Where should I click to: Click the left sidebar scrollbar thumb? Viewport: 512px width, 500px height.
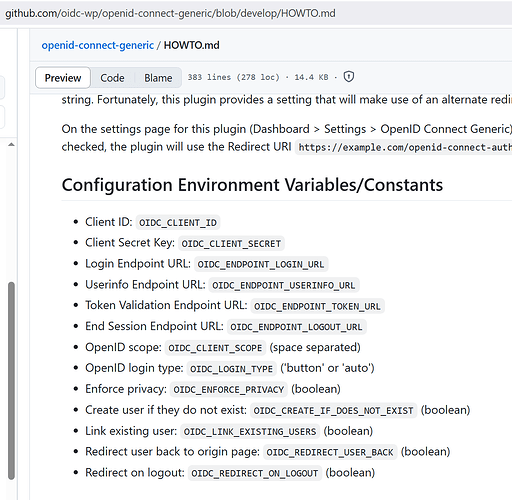[11, 381]
